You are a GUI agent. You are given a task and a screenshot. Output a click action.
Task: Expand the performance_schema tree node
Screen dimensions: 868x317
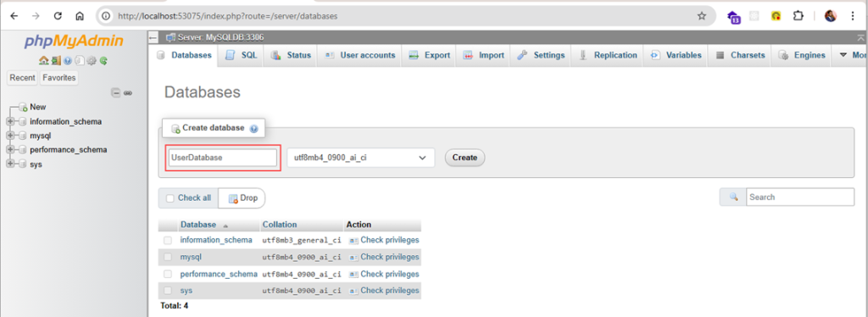9,150
